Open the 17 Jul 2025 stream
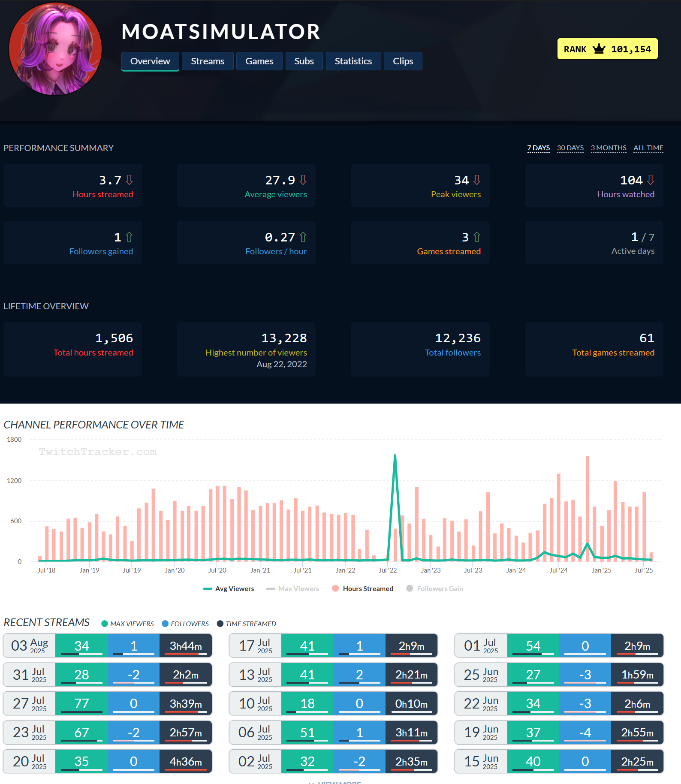This screenshot has height=784, width=681. coord(333,645)
